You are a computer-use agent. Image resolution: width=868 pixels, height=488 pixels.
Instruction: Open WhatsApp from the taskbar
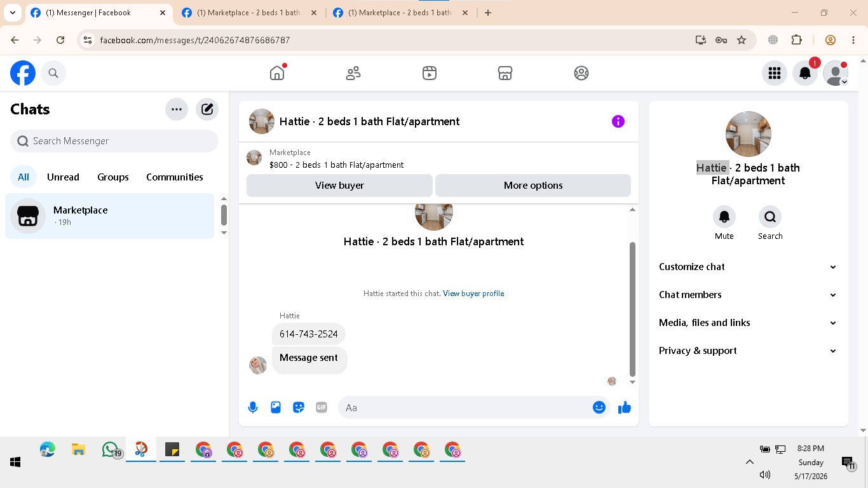(x=111, y=450)
